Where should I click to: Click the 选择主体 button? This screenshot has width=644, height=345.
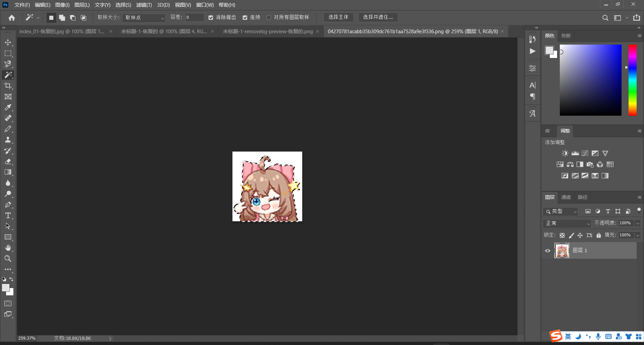(x=338, y=17)
